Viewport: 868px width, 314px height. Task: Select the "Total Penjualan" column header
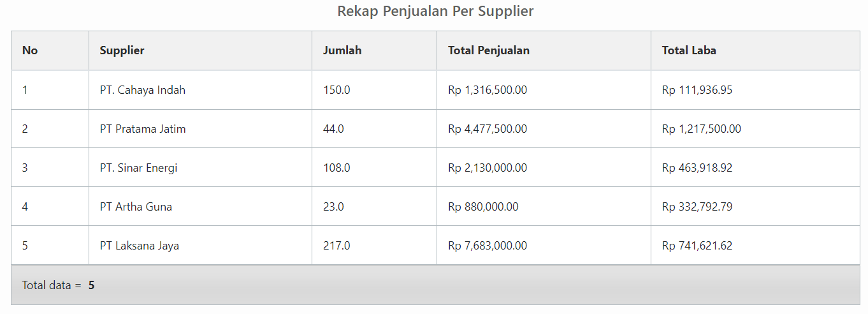click(489, 50)
